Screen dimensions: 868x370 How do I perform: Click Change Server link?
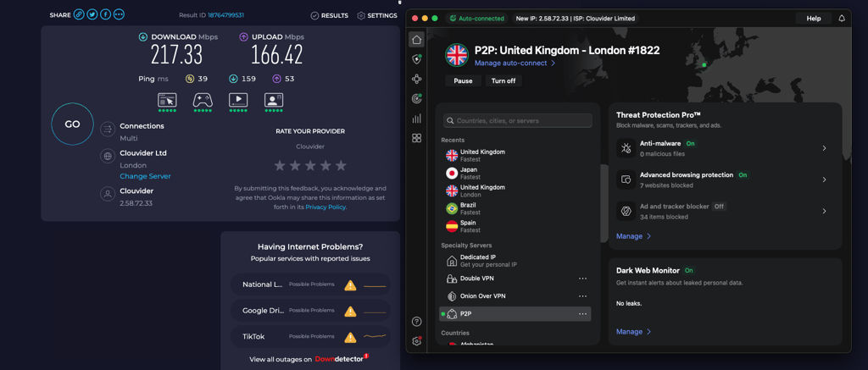146,176
